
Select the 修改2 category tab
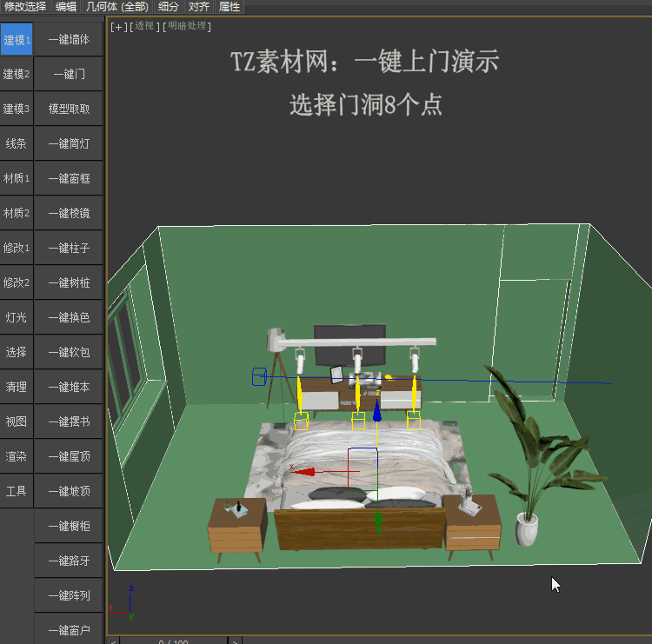pos(17,282)
